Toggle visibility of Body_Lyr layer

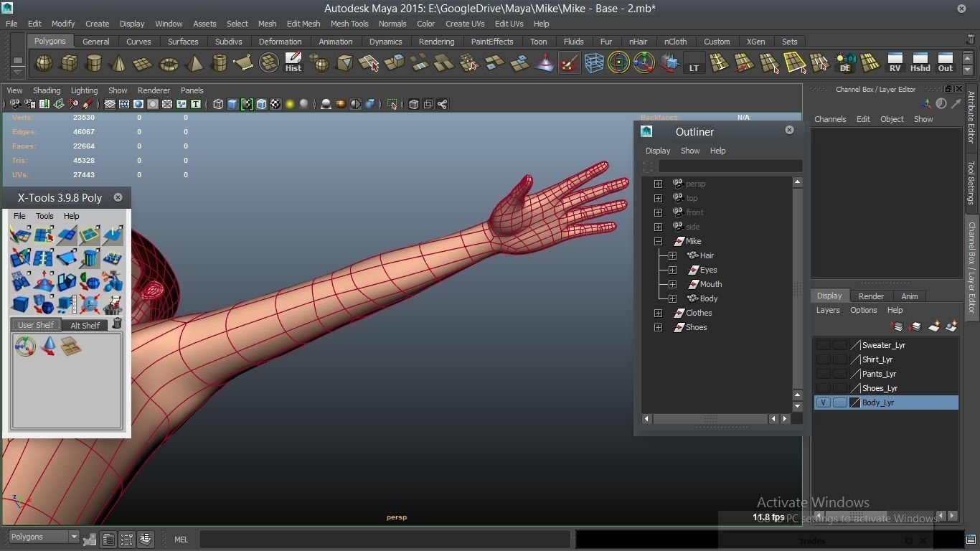823,402
